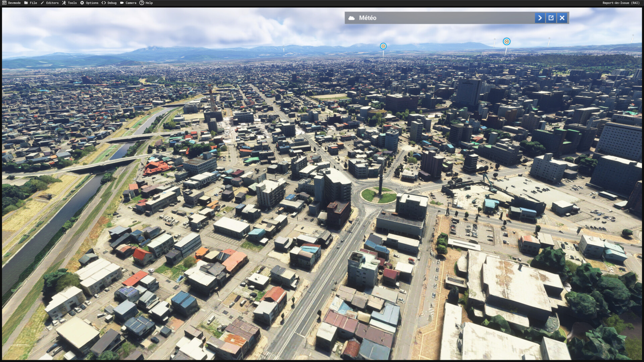Screen dimensions: 644x362
Task: Close the Météo panel
Action: 562,18
